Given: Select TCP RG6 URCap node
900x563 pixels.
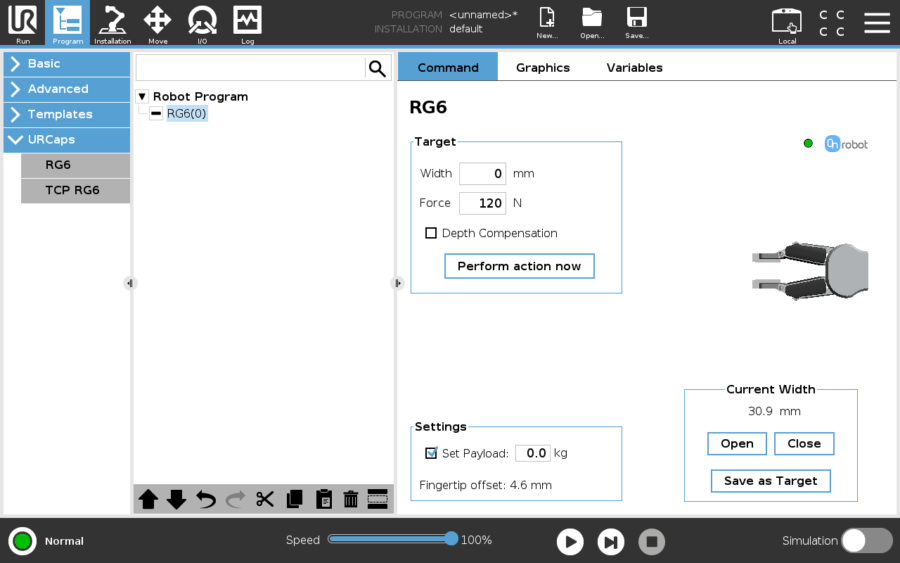Looking at the screenshot, I should point(75,191).
